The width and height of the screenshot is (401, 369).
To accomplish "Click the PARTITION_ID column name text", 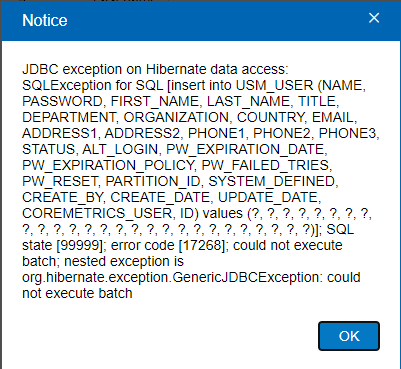I will (x=153, y=182).
